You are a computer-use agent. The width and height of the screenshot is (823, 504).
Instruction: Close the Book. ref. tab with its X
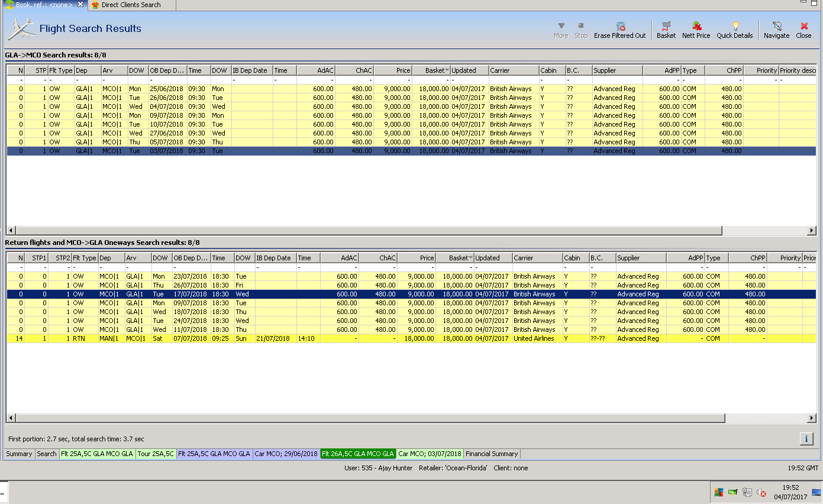pyautogui.click(x=80, y=5)
